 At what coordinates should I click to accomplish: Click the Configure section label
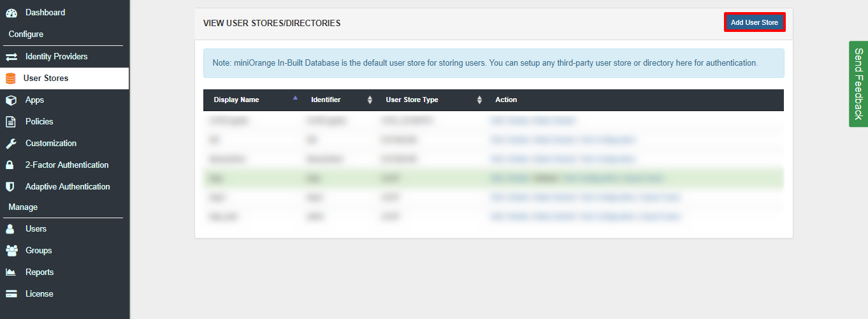click(x=26, y=34)
